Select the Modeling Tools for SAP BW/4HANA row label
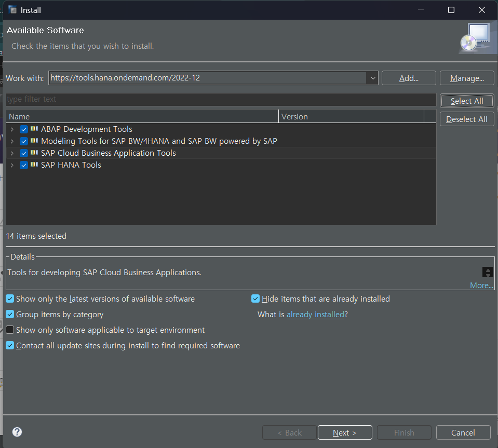498x448 pixels. (159, 141)
